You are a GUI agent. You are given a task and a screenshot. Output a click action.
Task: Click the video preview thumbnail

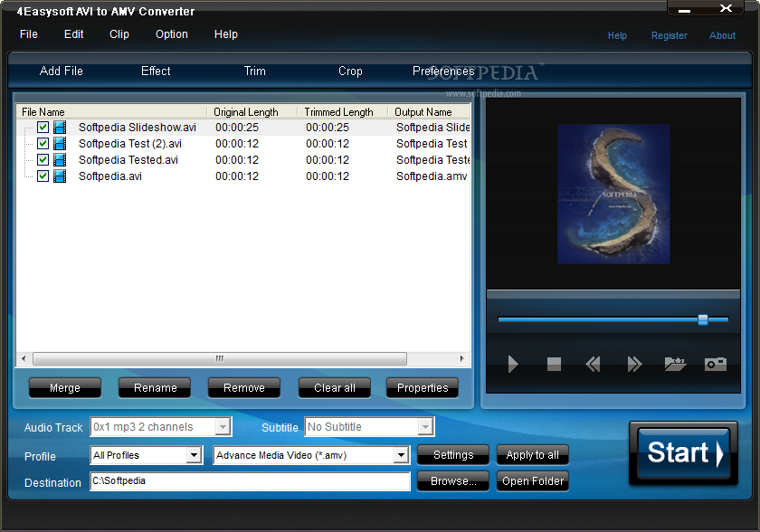pyautogui.click(x=613, y=194)
